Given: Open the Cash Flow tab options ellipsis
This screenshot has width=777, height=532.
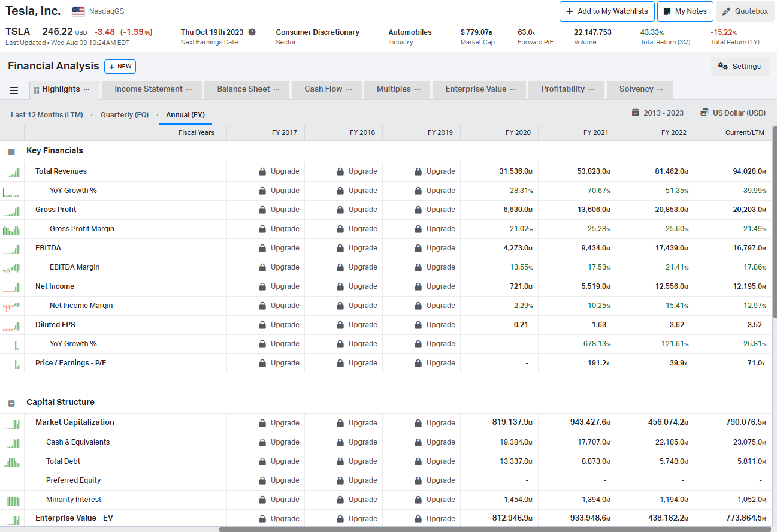Looking at the screenshot, I should pyautogui.click(x=349, y=89).
